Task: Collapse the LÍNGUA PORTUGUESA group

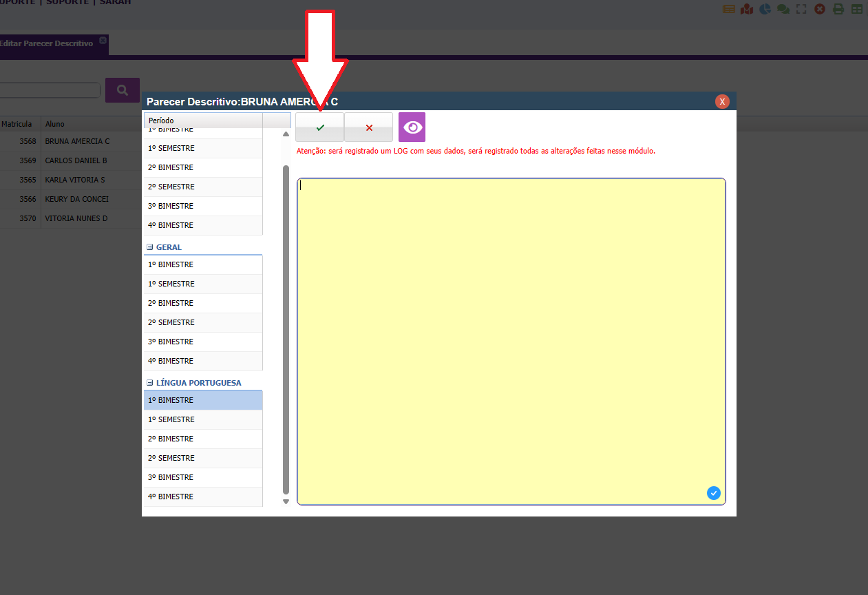Action: pyautogui.click(x=149, y=383)
